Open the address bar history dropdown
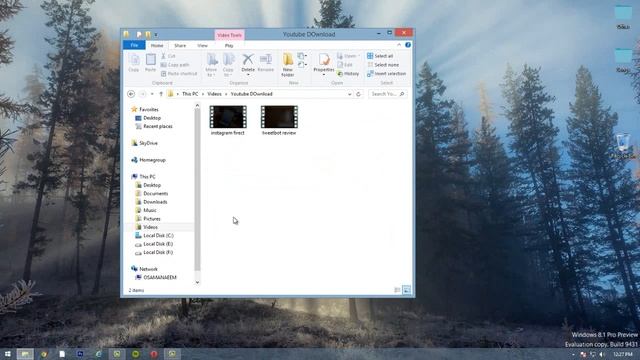The height and width of the screenshot is (360, 640). coord(350,94)
